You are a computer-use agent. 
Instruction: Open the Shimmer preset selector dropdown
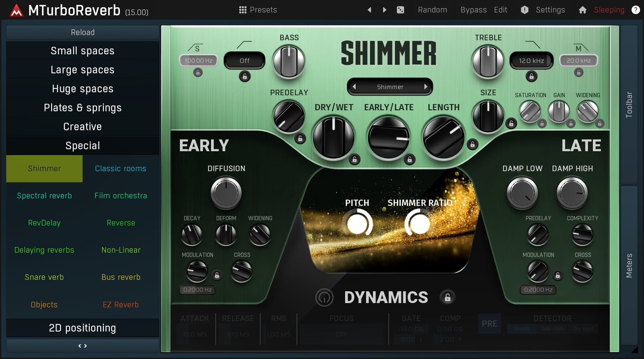tap(390, 87)
